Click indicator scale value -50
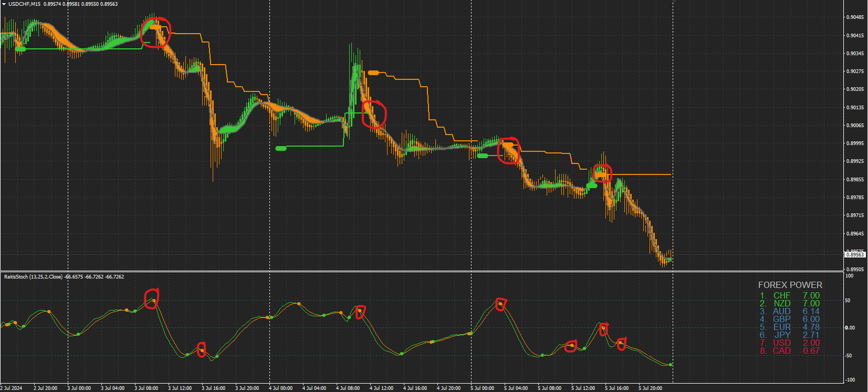 pos(850,356)
